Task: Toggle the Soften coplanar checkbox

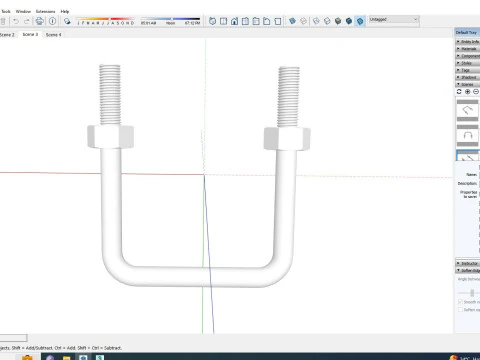Action: point(461,310)
